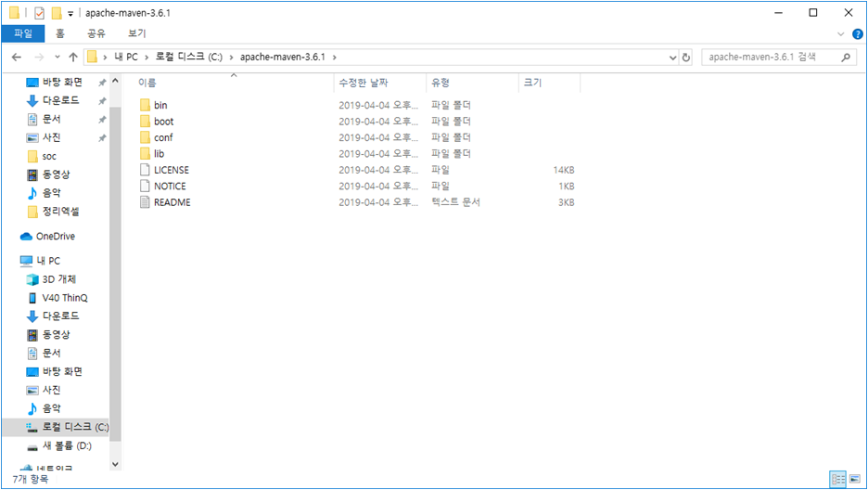Open the 파일 menu tab

tap(23, 33)
